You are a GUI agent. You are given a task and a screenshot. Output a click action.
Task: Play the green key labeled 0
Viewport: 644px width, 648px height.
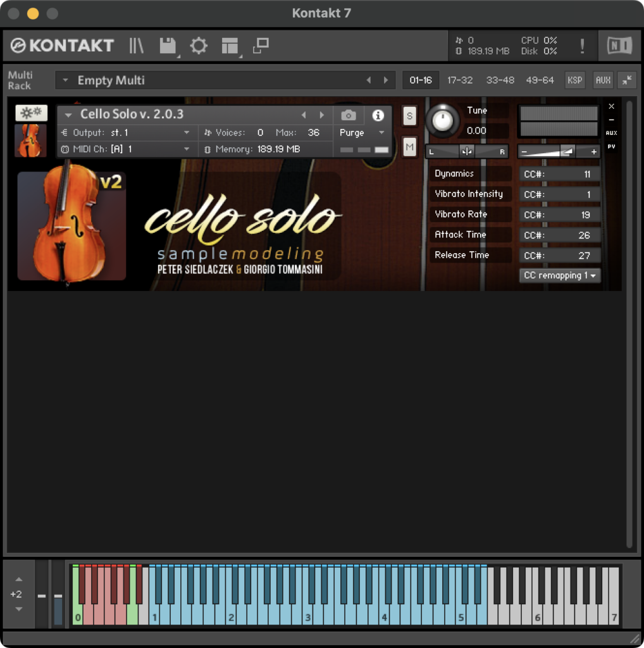click(77, 616)
